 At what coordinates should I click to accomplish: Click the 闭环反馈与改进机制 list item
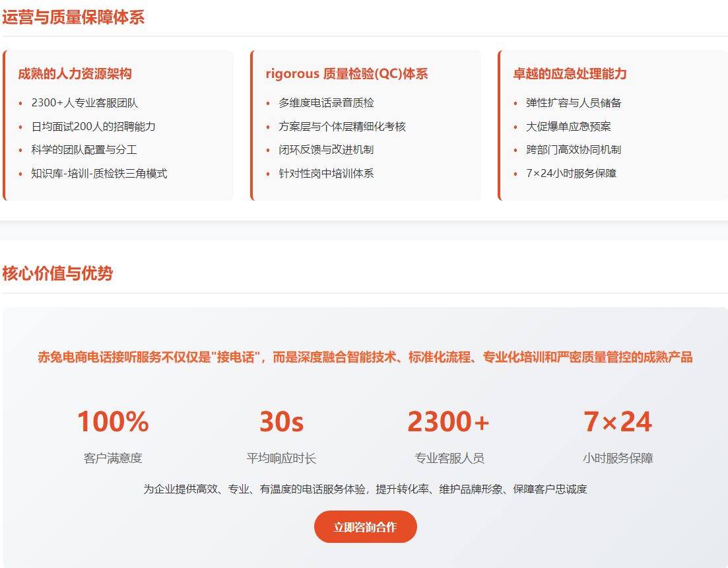(x=326, y=150)
